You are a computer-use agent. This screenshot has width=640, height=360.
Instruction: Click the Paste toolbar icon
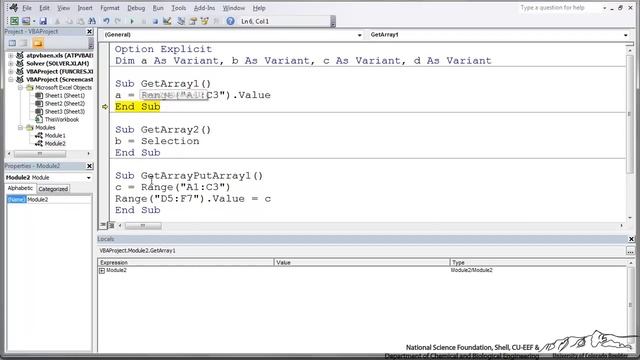(80, 21)
